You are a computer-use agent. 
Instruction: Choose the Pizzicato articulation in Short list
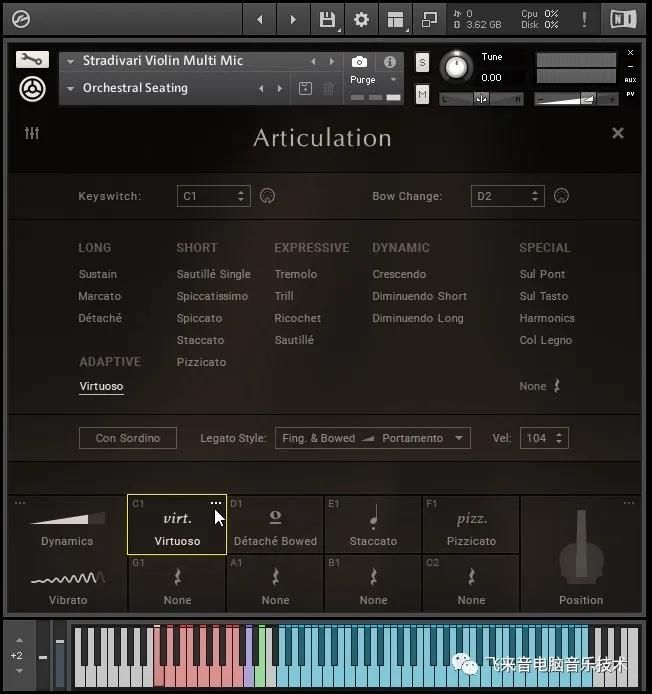201,362
